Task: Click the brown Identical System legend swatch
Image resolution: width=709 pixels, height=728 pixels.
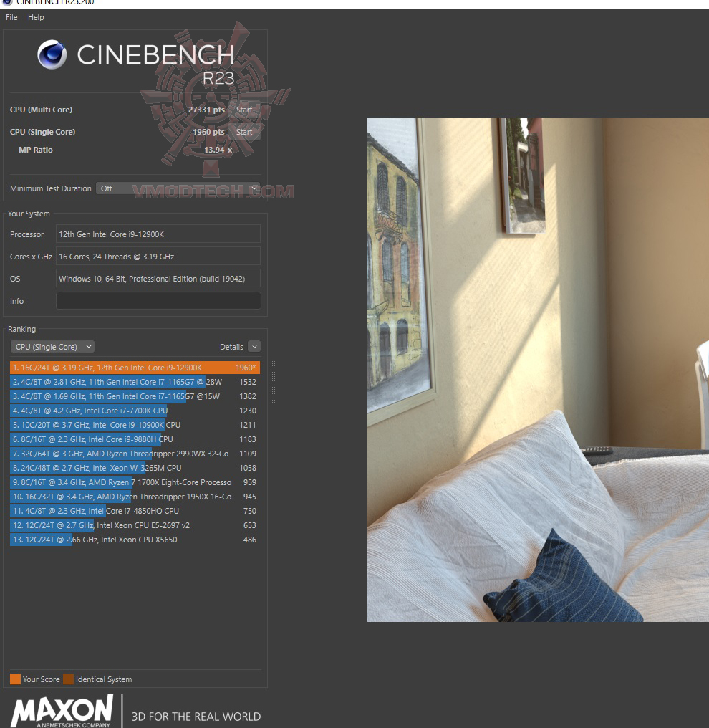Action: tap(68, 679)
